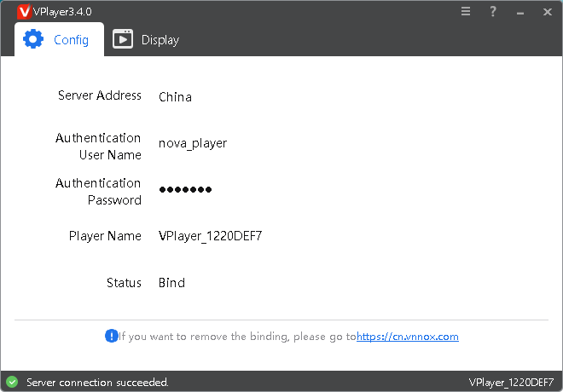Click the Display play-screen icon
The image size is (563, 392).
[123, 39]
